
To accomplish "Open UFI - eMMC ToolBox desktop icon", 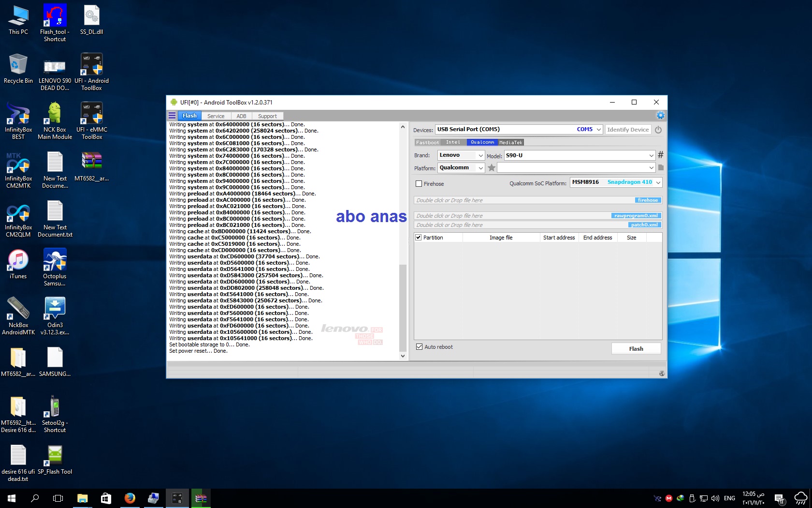I will (91, 120).
